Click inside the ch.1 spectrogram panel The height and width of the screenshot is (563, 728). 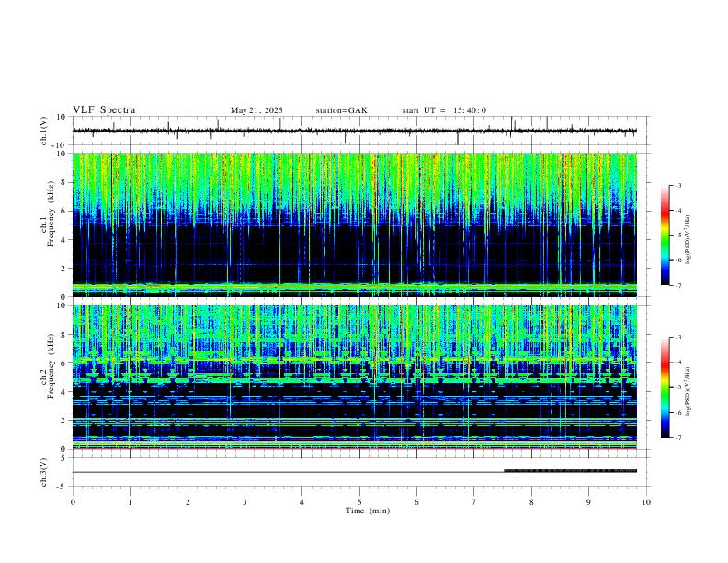[355, 224]
